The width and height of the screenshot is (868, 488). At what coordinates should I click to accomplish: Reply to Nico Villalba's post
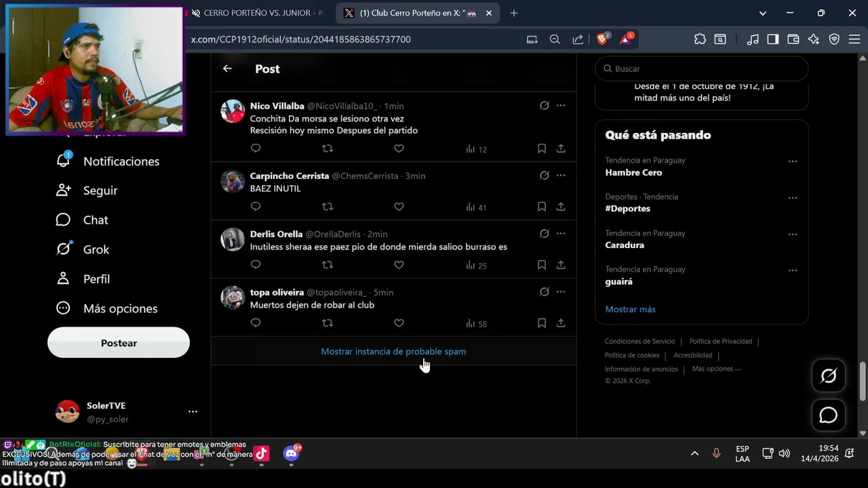256,148
